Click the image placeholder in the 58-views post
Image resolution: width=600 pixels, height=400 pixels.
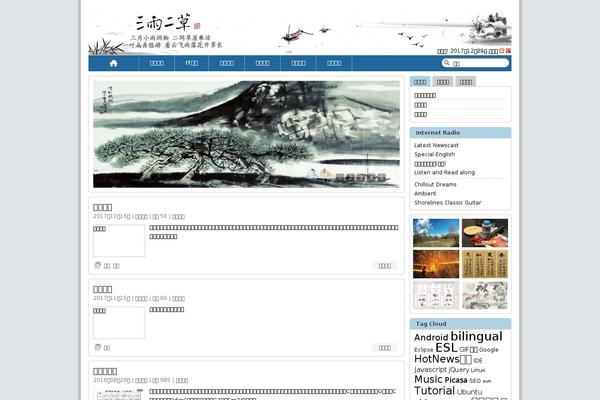click(x=119, y=240)
